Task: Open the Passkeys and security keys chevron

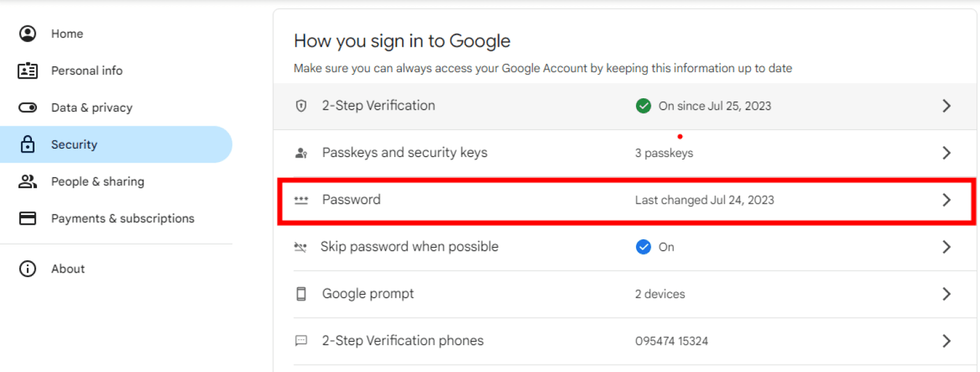Action: 947,153
